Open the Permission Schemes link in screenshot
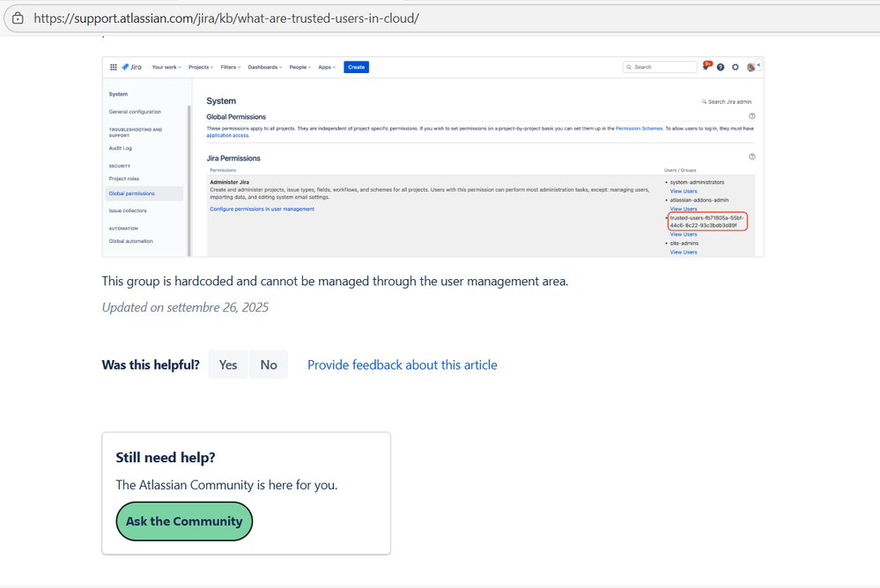Screen dimensions: 880x588 pos(640,129)
